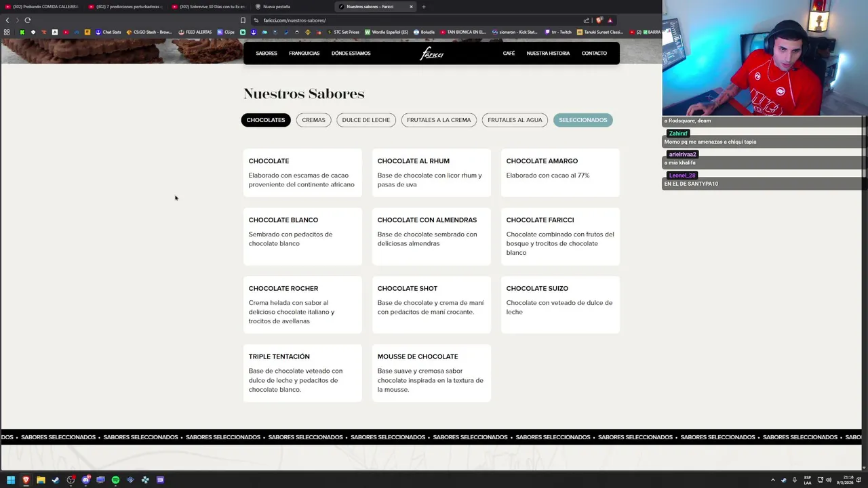Switch to the 7 predicciones perturbadoras tab
Screen dimensions: 868x488
click(125, 7)
